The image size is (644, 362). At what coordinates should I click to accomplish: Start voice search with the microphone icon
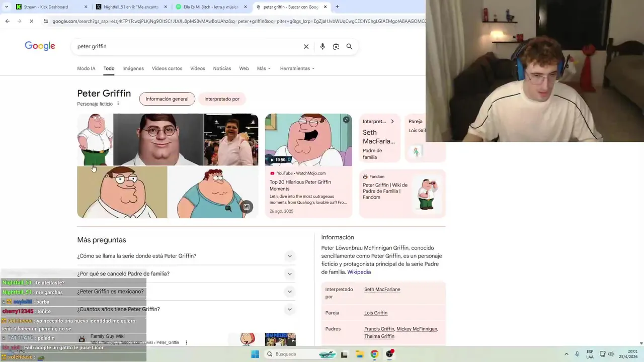pos(323,46)
